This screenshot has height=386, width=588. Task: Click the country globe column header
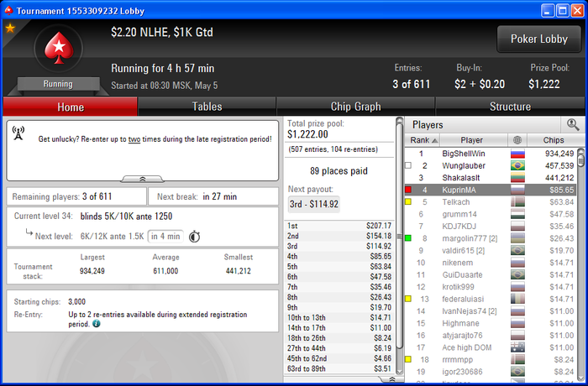[x=517, y=140]
